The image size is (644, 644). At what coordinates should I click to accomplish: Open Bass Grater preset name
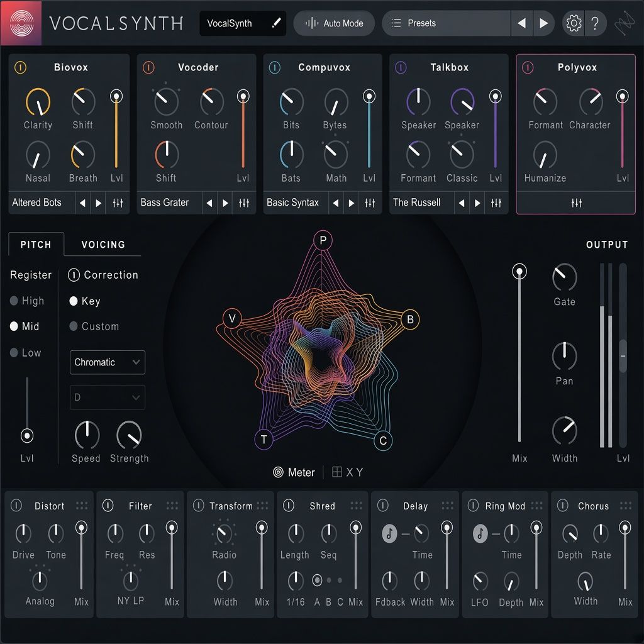click(164, 203)
